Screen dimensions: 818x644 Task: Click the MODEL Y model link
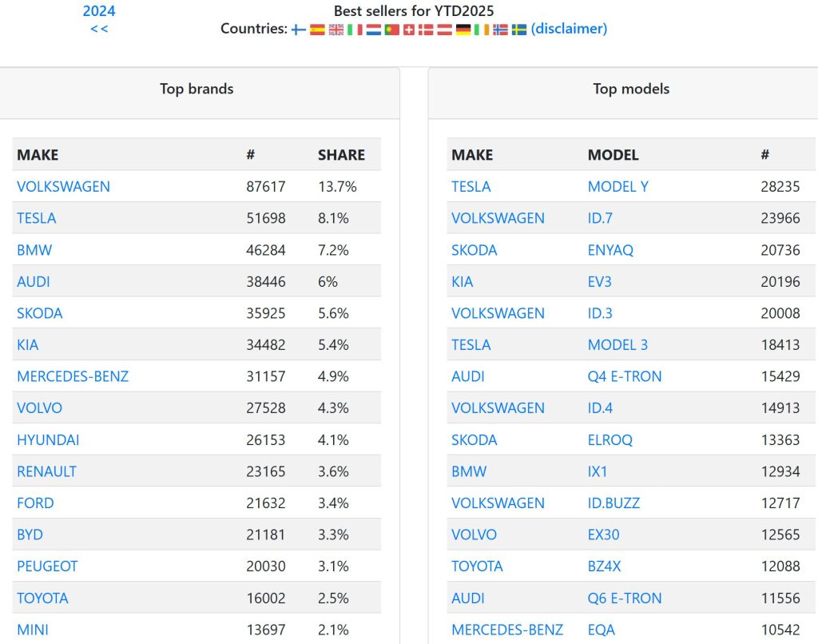click(617, 186)
